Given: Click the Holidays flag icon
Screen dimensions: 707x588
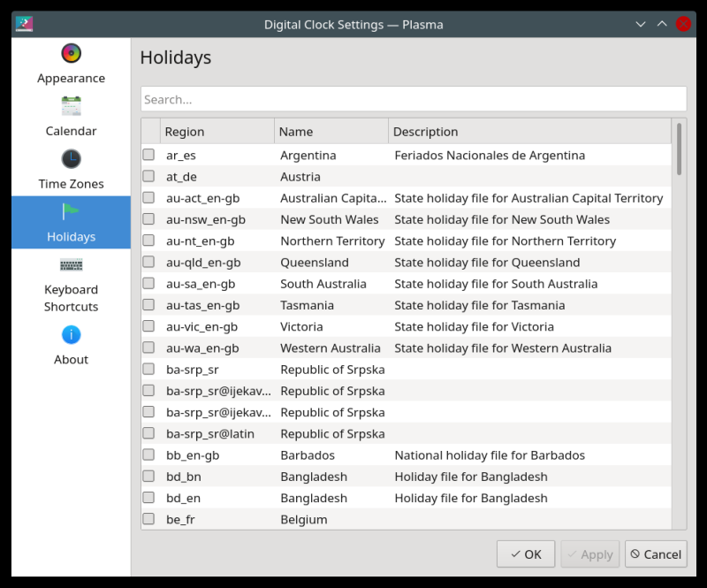Looking at the screenshot, I should pos(71,212).
